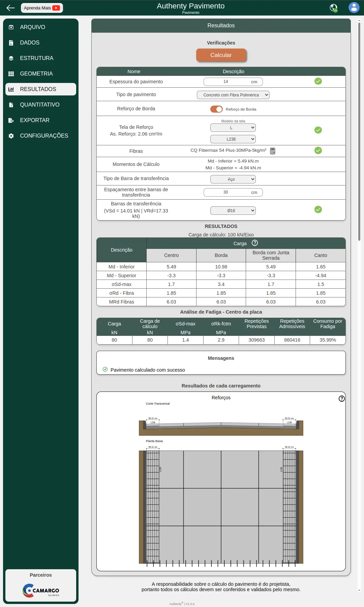Click the globe language icon
This screenshot has width=364, height=607.
334,8
